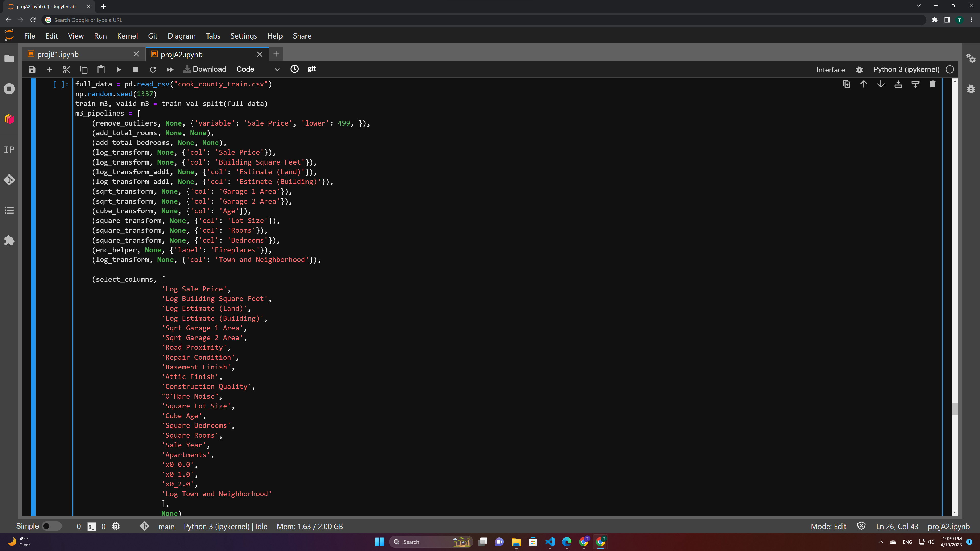The width and height of the screenshot is (980, 551).
Task: Switch to the projB1.ipynb tab
Action: tap(58, 54)
